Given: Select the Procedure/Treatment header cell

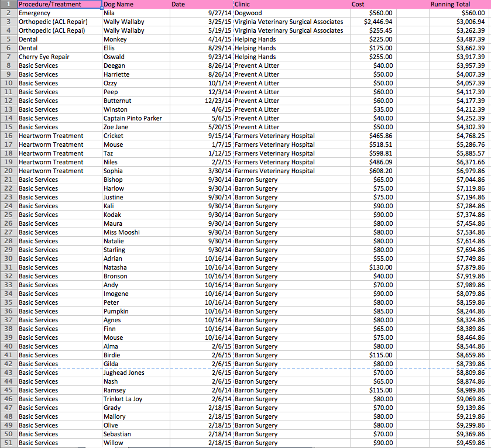Looking at the screenshot, I should tap(60, 4).
